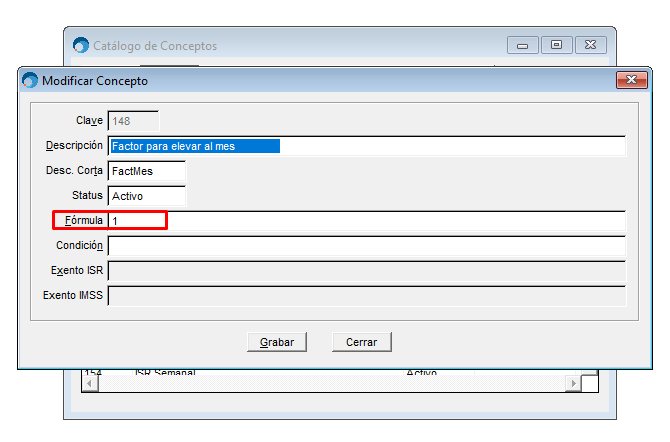The width and height of the screenshot is (670, 442).
Task: Select the Descripción text field
Action: click(366, 146)
